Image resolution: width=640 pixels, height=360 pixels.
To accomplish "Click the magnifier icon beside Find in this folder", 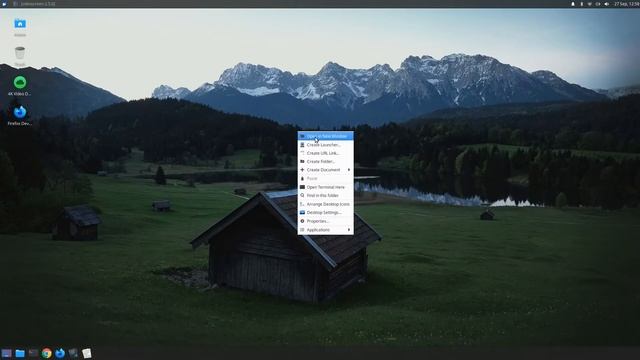I will pyautogui.click(x=302, y=196).
